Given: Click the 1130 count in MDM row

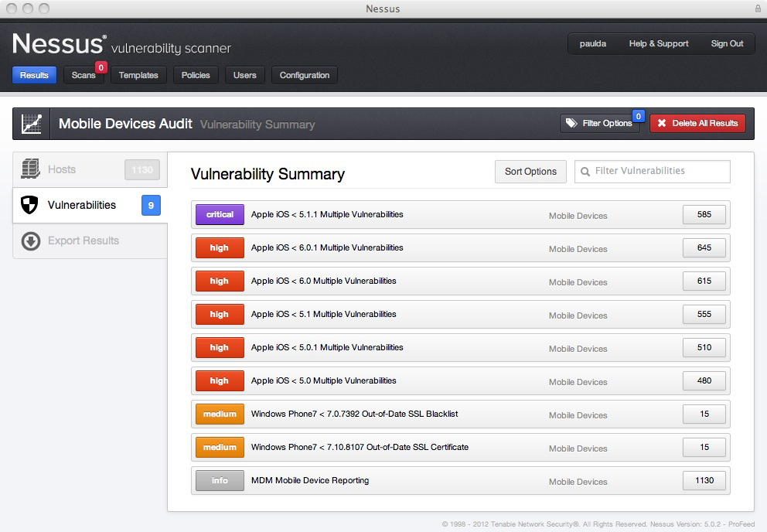Looking at the screenshot, I should point(704,481).
